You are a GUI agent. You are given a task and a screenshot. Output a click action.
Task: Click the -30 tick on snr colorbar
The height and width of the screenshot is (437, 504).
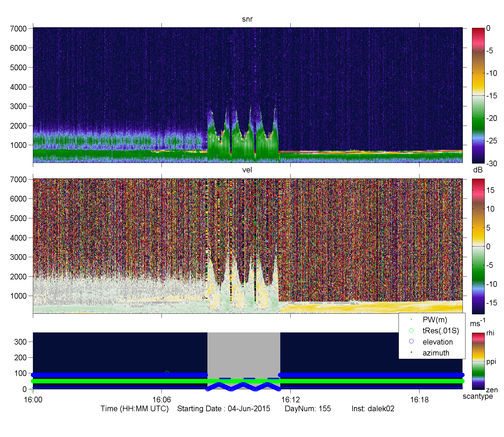pyautogui.click(x=492, y=164)
